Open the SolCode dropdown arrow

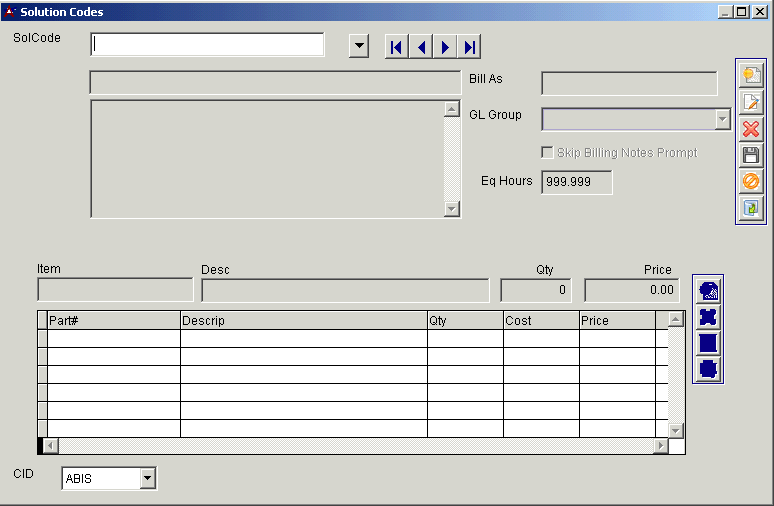pyautogui.click(x=359, y=46)
